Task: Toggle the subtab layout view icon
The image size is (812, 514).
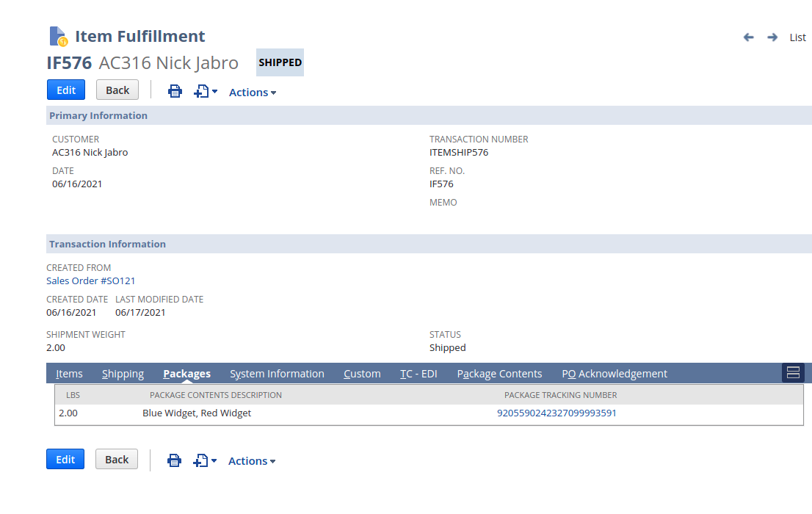Action: tap(793, 373)
